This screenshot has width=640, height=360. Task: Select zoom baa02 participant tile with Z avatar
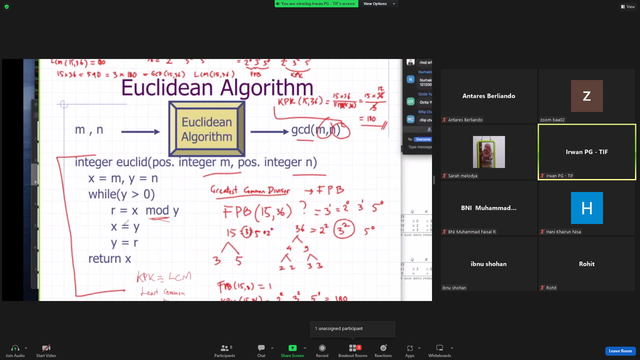click(587, 96)
